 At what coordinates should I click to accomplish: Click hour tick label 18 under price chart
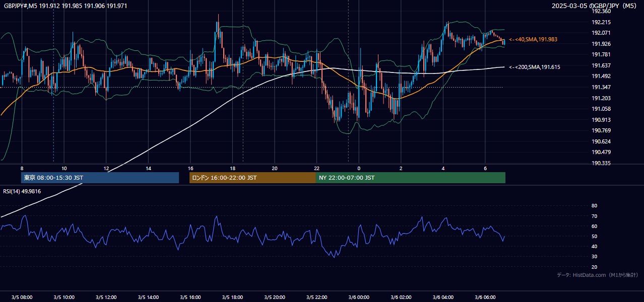point(232,168)
